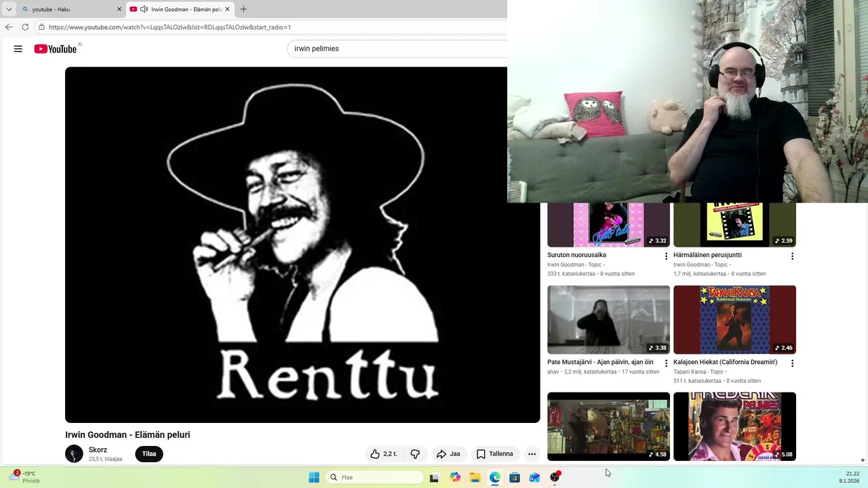The width and height of the screenshot is (868, 488).
Task: Open the "Tapani Kansa - Topic" channel
Action: pyautogui.click(x=698, y=371)
